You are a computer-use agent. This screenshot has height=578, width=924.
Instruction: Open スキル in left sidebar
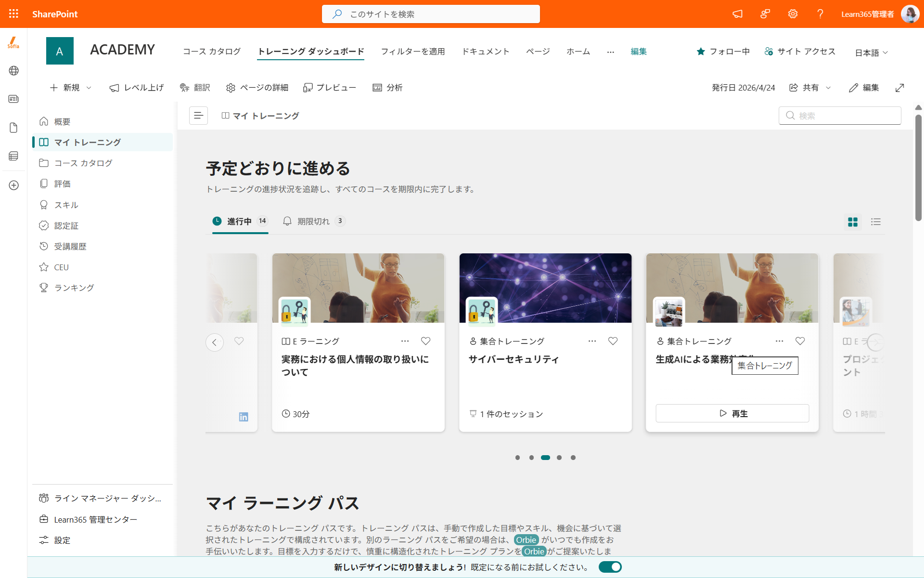[102, 205]
